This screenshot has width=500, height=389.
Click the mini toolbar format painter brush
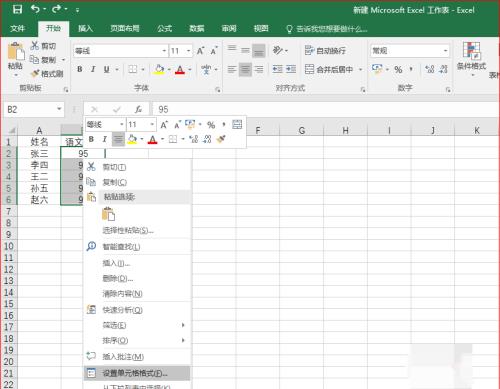coord(221,139)
